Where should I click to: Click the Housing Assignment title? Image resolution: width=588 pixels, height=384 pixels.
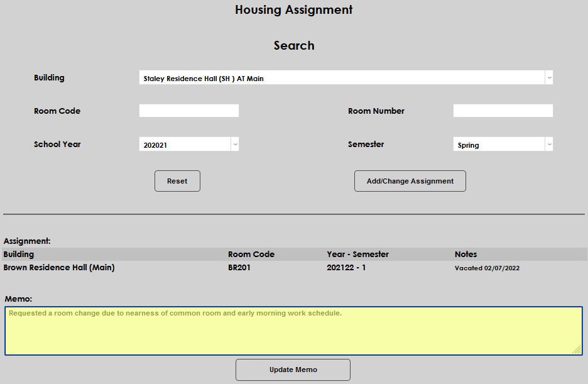(293, 9)
